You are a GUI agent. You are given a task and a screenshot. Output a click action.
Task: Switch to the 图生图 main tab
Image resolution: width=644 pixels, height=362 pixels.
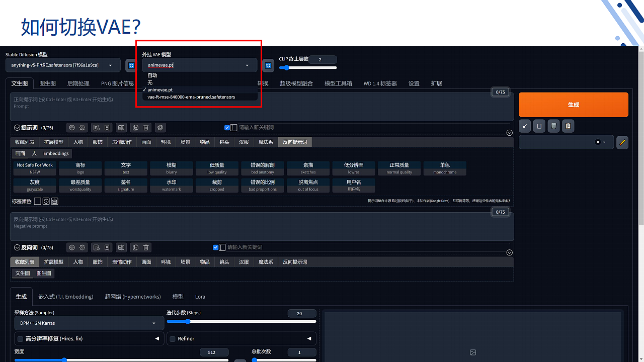point(47,83)
